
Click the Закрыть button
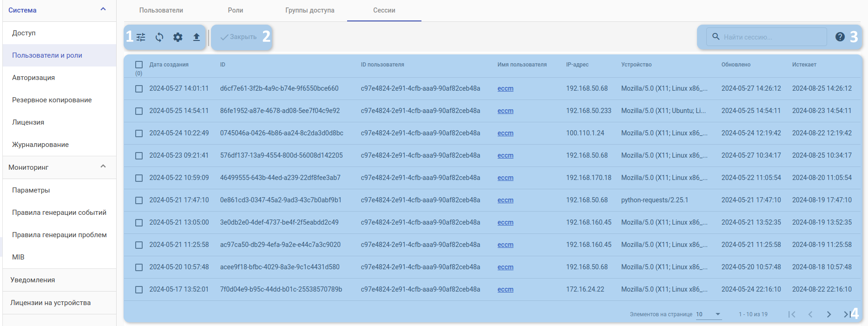(x=239, y=37)
